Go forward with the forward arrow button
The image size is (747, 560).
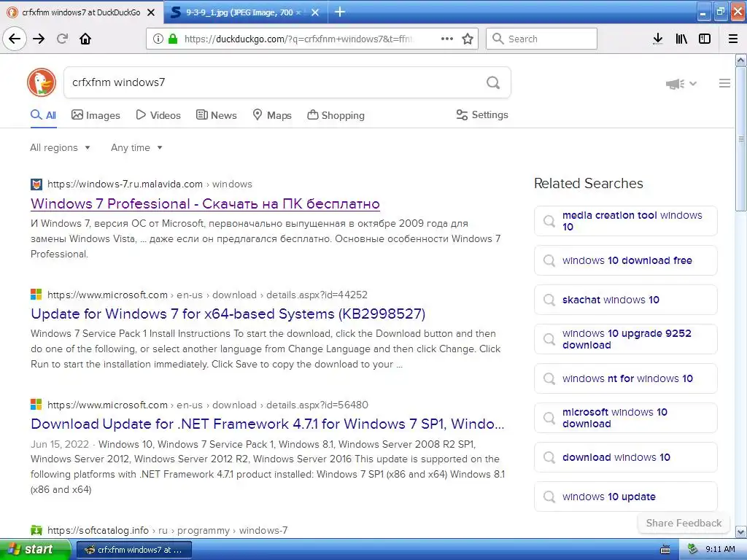(39, 39)
